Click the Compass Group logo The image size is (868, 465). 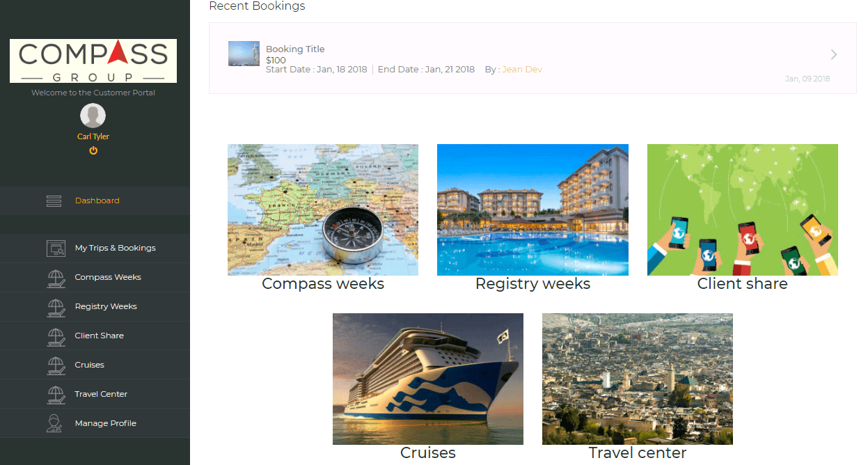pyautogui.click(x=93, y=61)
